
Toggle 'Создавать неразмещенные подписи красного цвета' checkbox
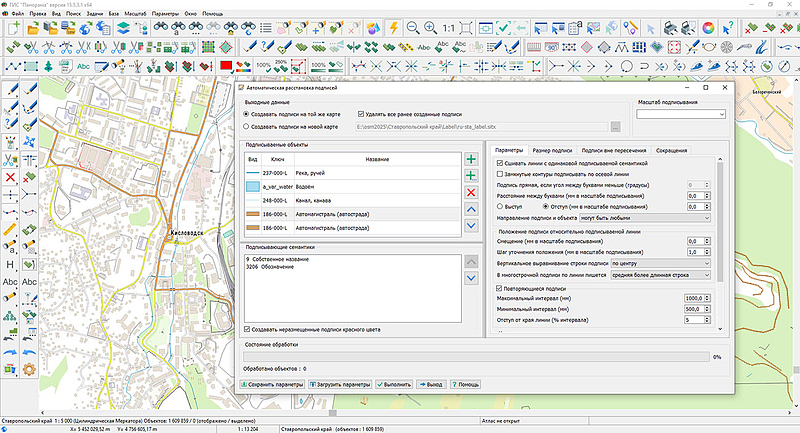(x=248, y=328)
